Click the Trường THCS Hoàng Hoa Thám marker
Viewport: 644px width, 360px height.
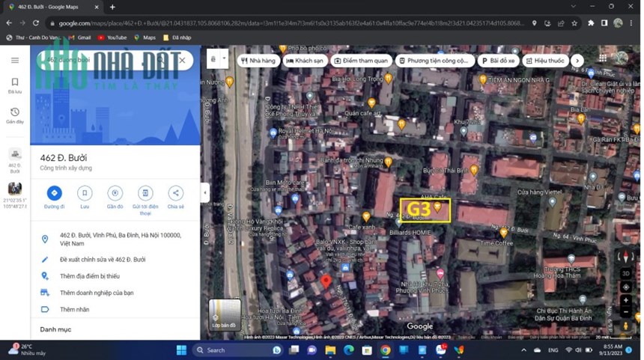click(x=571, y=259)
